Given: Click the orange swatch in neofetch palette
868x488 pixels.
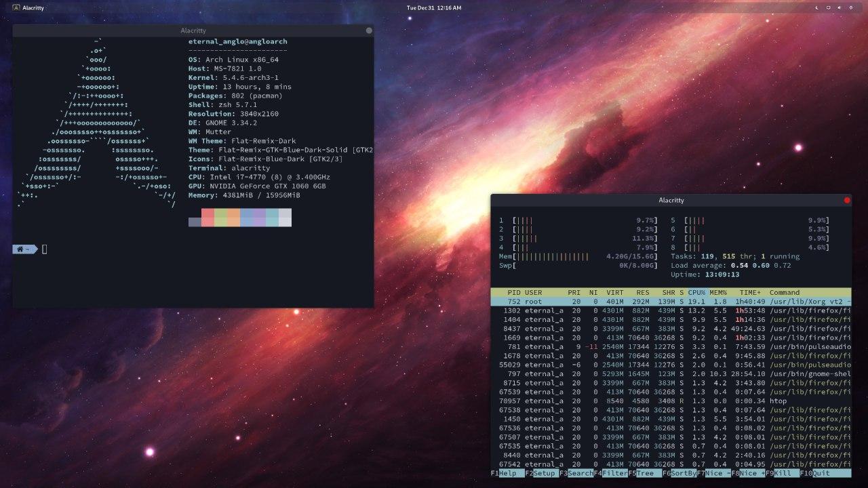Looking at the screenshot, I should [233, 218].
